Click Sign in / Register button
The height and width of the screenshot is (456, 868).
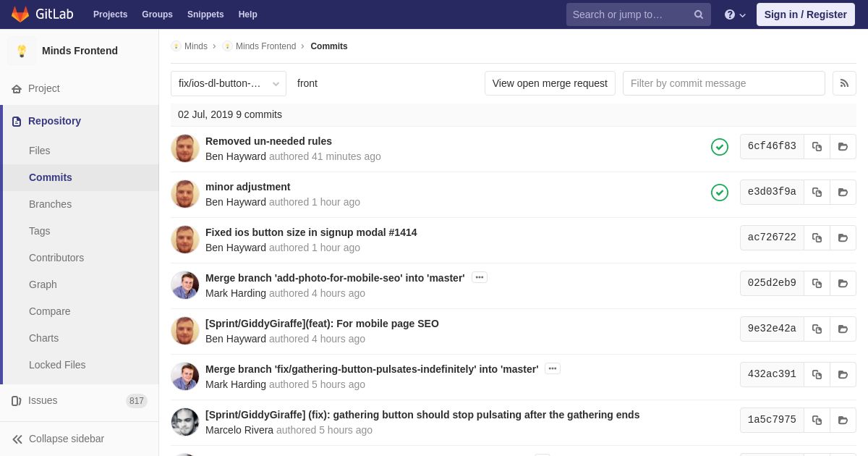coord(806,14)
